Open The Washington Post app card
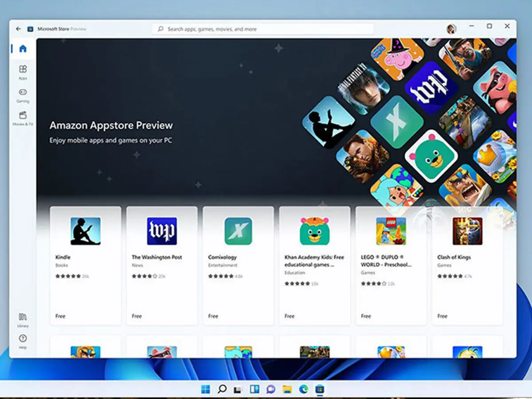532x399 pixels. pos(162,265)
